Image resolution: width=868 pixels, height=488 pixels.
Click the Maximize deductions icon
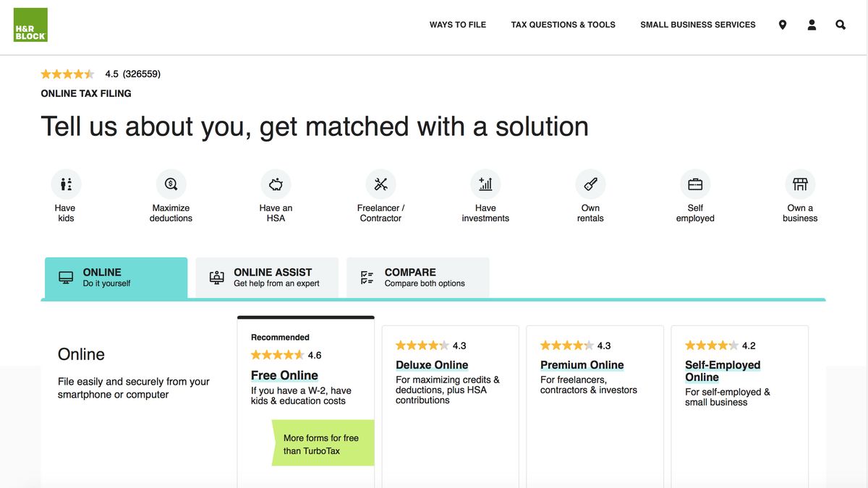pyautogui.click(x=171, y=184)
